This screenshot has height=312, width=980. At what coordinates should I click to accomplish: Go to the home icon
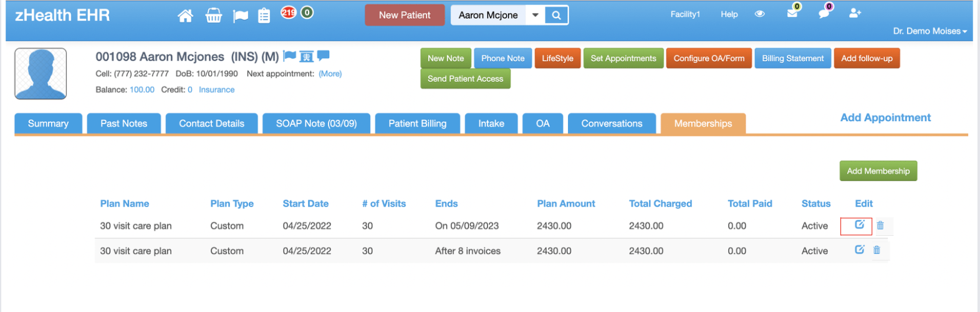click(185, 16)
